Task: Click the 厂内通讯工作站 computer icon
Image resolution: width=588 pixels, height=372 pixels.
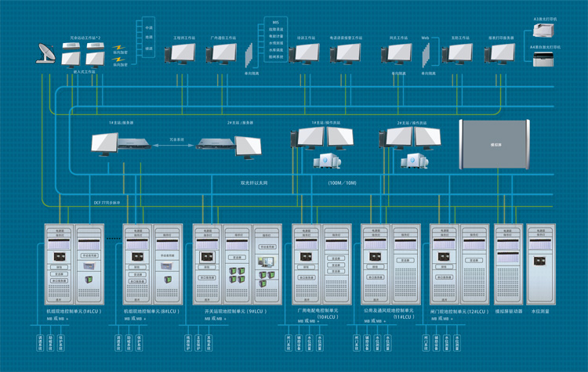Action: [x=223, y=53]
